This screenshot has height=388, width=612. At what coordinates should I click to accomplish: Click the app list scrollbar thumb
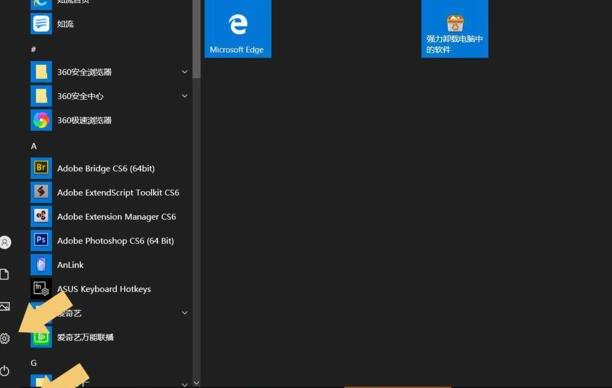coord(196,39)
